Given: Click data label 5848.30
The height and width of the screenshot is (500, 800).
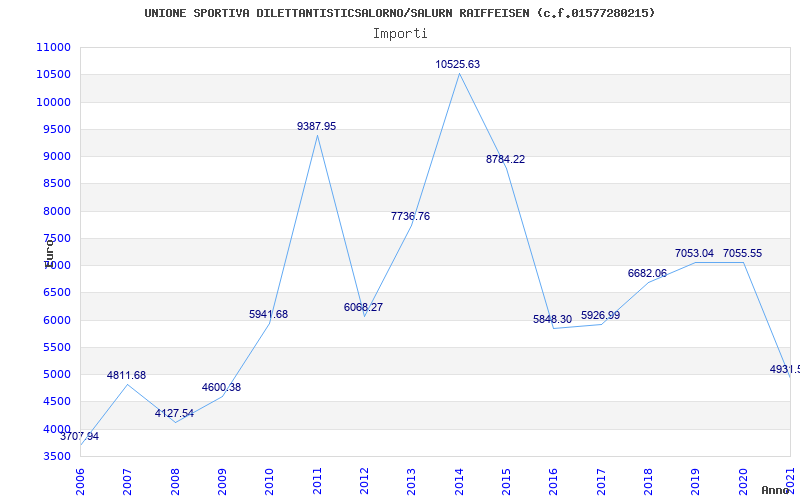Looking at the screenshot, I should point(553,319).
